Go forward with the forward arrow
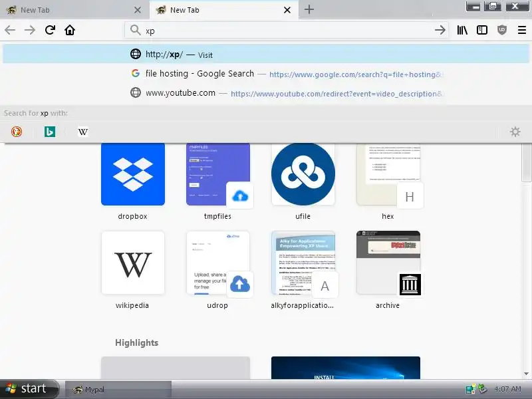 (x=30, y=30)
